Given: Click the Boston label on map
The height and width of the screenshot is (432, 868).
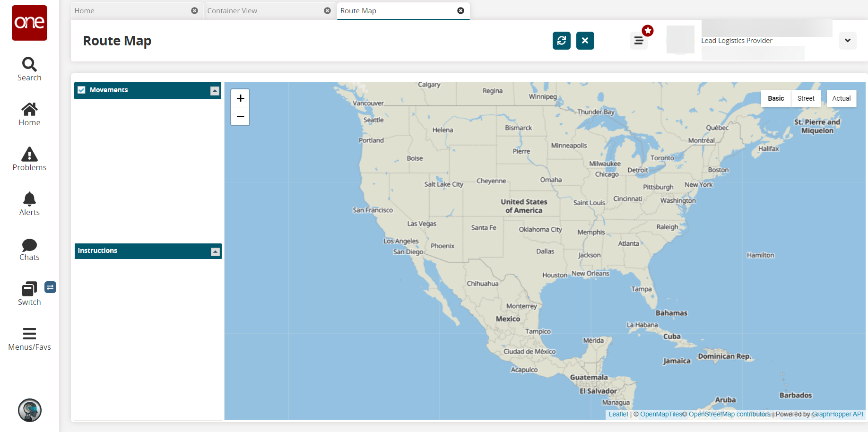Looking at the screenshot, I should (718, 170).
